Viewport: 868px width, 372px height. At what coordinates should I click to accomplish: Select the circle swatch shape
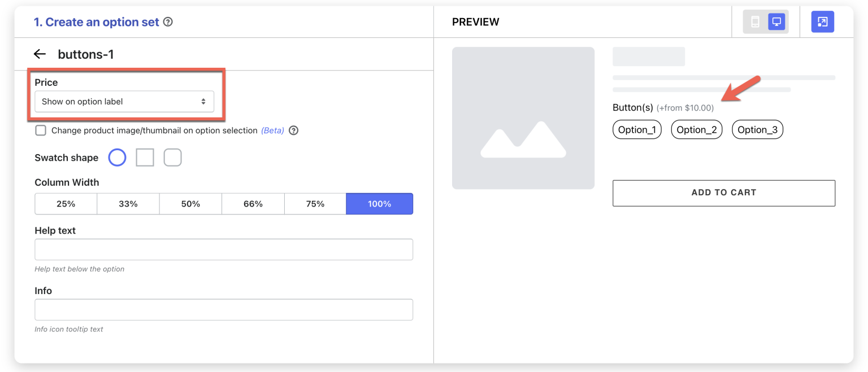pos(117,157)
